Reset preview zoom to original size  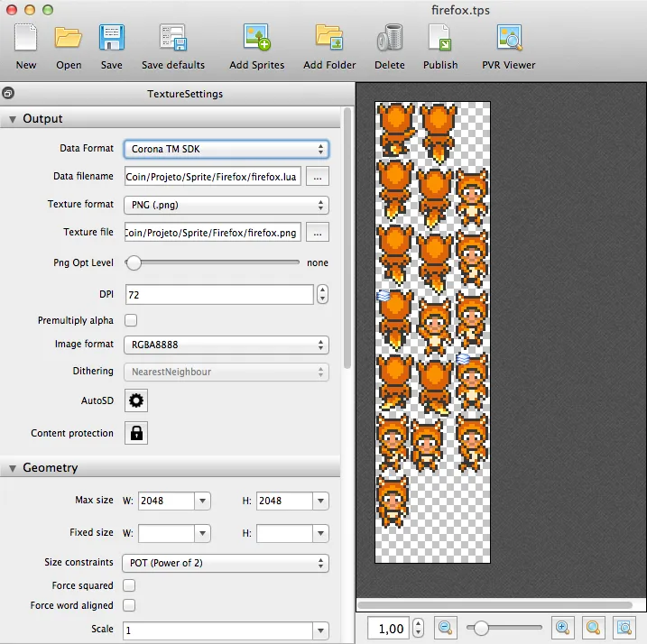pyautogui.click(x=594, y=628)
